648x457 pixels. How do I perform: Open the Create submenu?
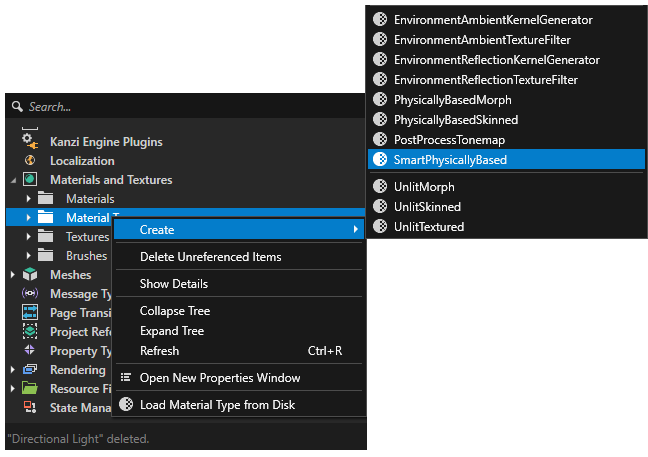(238, 230)
